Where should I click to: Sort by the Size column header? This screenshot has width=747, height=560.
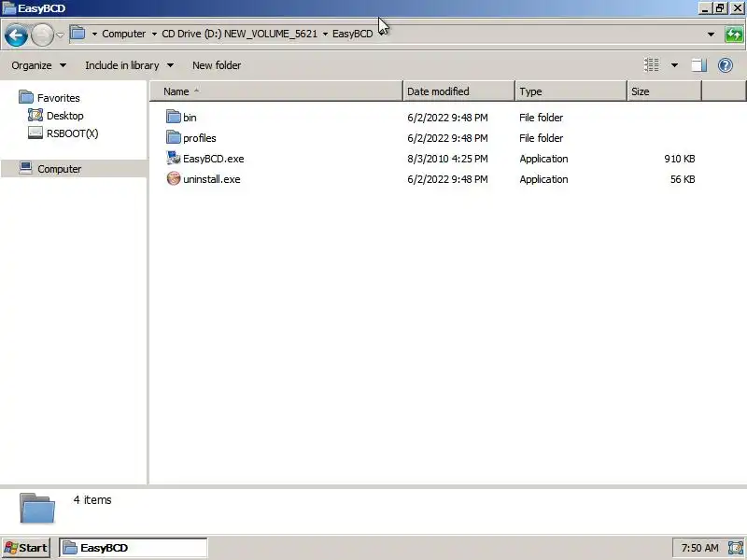click(664, 91)
